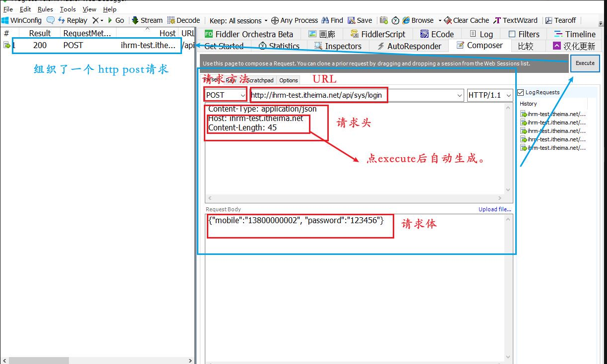Click the Upload file... link
Viewport: 607px width, 364px height.
click(x=495, y=209)
